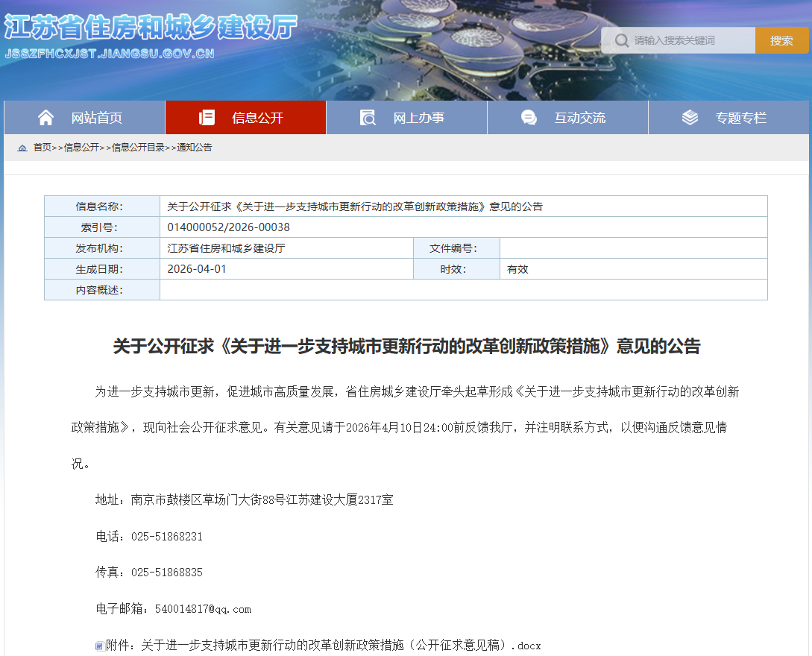Open the 首页 breadcrumb link
The image size is (812, 656).
point(42,148)
